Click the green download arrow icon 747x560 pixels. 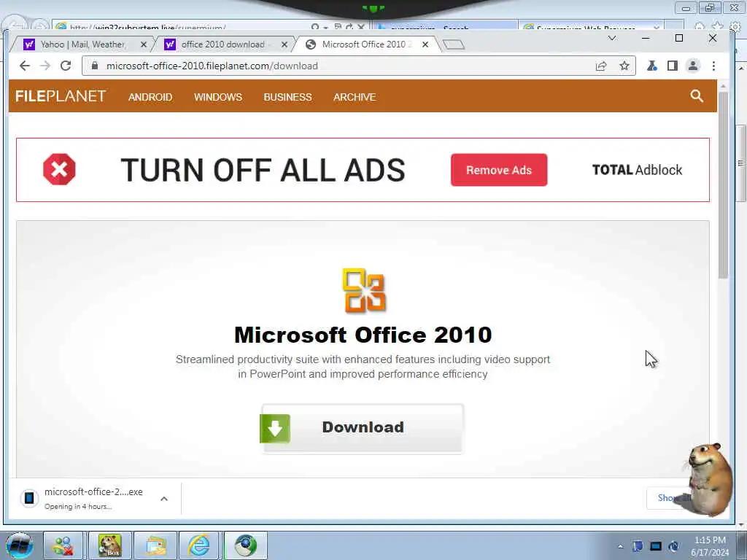(275, 428)
